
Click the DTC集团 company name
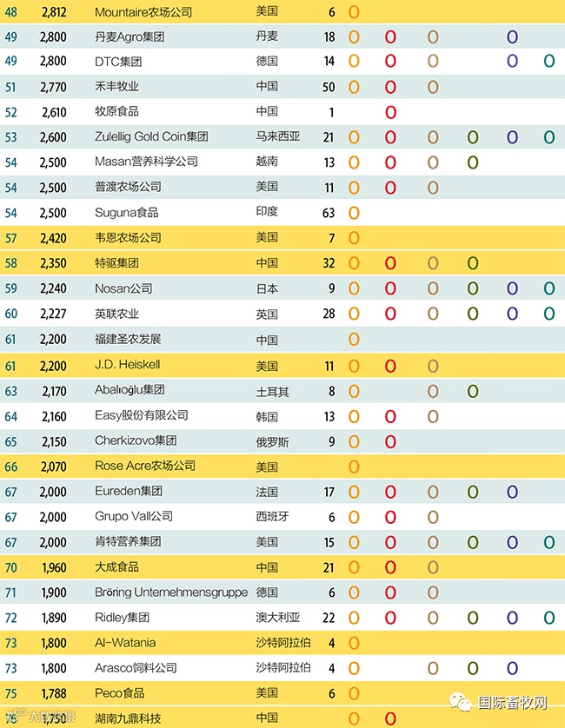tap(118, 62)
